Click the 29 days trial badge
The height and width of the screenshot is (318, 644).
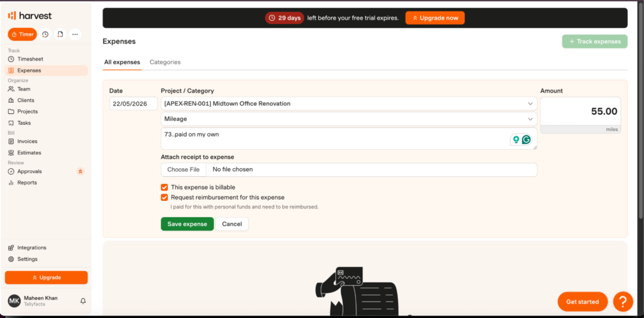(284, 18)
